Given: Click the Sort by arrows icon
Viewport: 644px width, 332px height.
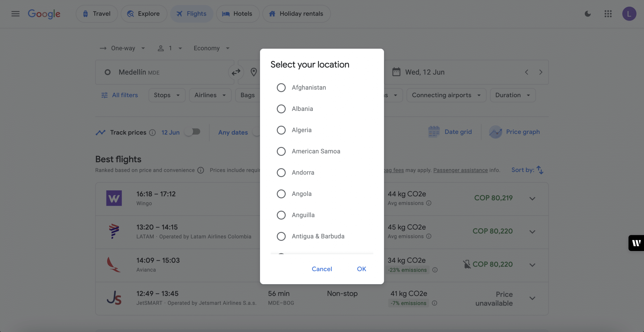Looking at the screenshot, I should click(540, 170).
